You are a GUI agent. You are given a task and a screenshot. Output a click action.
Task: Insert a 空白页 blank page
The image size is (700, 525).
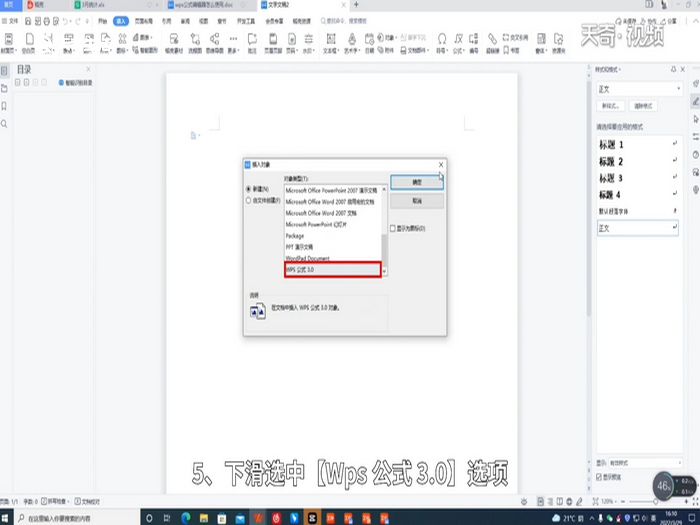[x=29, y=43]
